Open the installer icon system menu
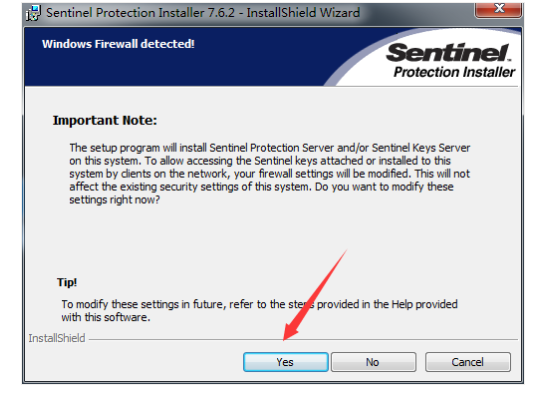 (34, 13)
